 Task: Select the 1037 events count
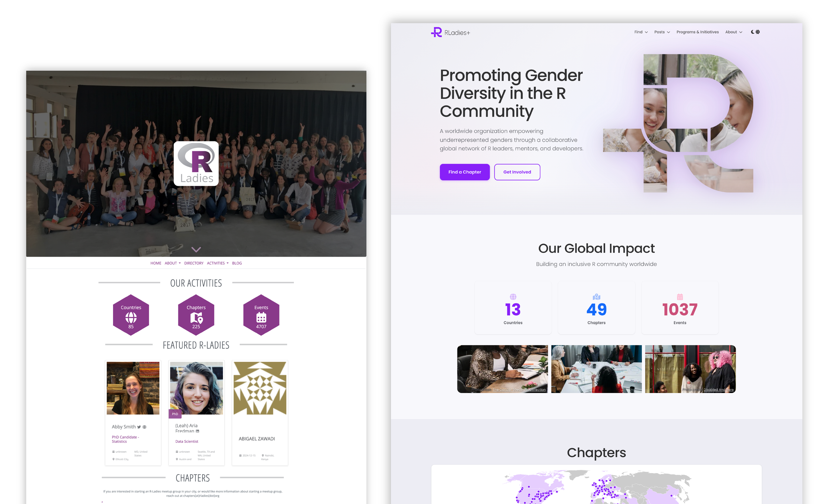tap(679, 310)
